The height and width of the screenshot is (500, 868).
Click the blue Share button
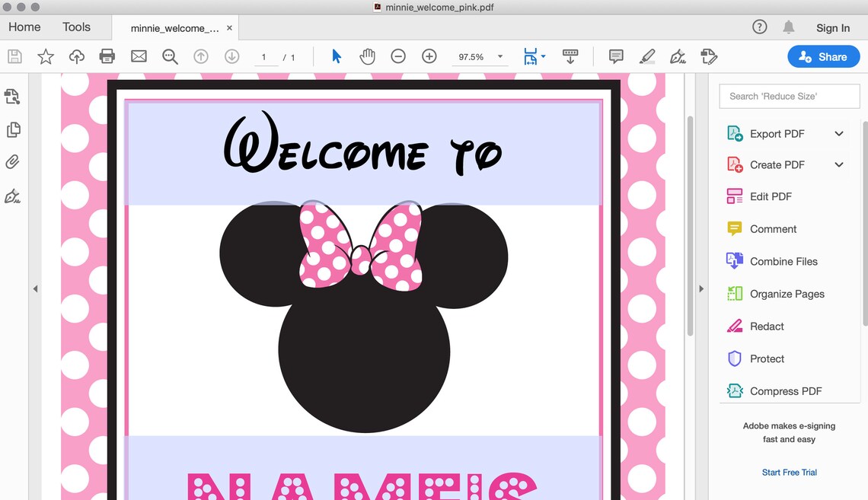pos(823,56)
